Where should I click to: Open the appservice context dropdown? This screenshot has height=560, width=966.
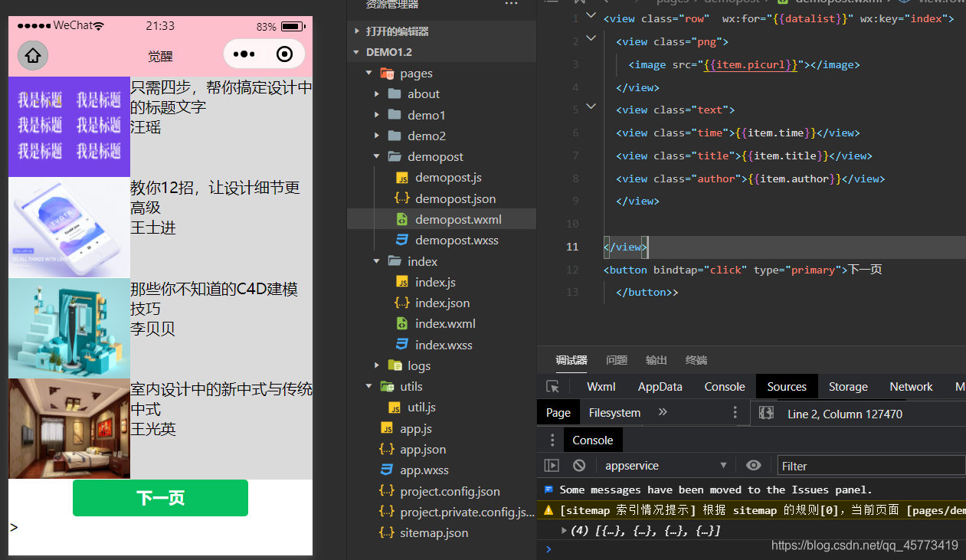[x=722, y=465]
